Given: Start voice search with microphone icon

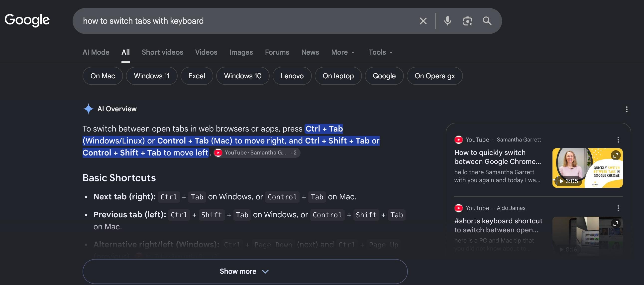Looking at the screenshot, I should [447, 21].
